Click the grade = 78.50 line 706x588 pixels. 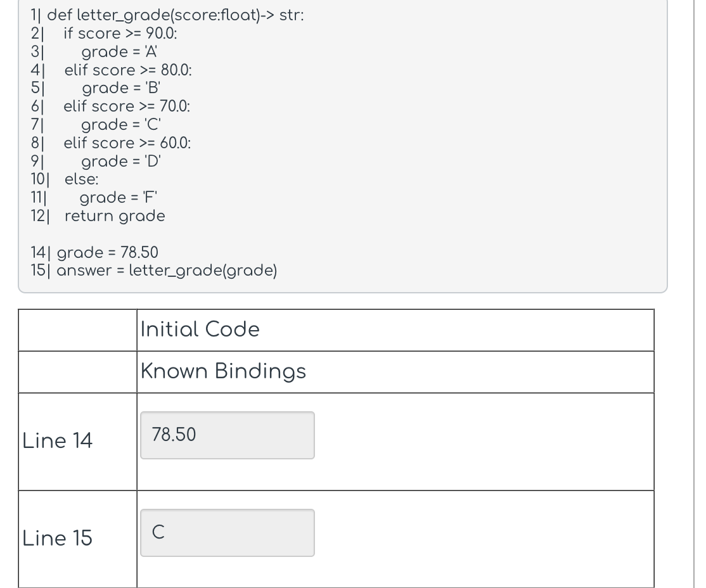(x=95, y=252)
